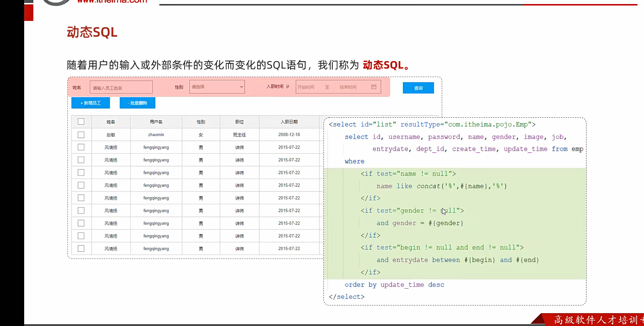This screenshot has width=644, height=326.
Task: Click the blue 查询 button
Action: coord(418,88)
